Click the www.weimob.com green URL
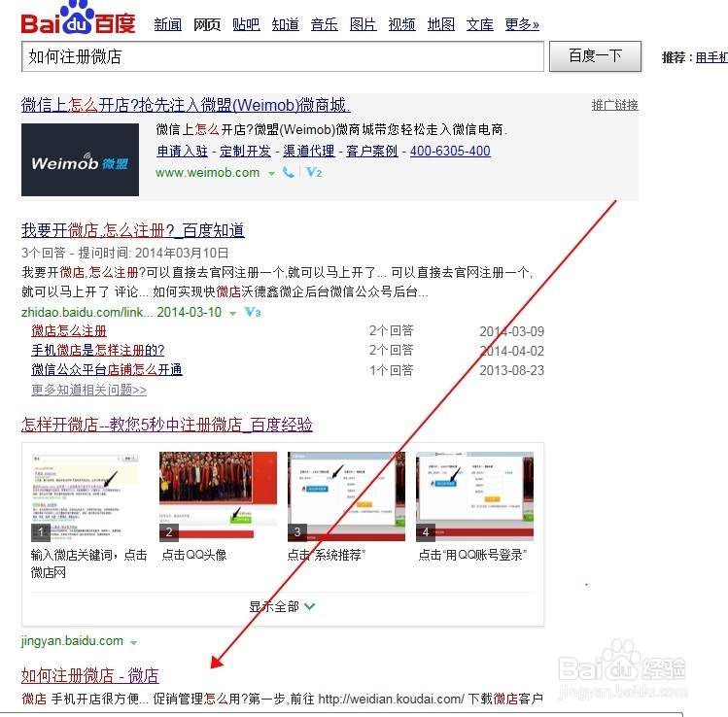The image size is (728, 717). 208,173
